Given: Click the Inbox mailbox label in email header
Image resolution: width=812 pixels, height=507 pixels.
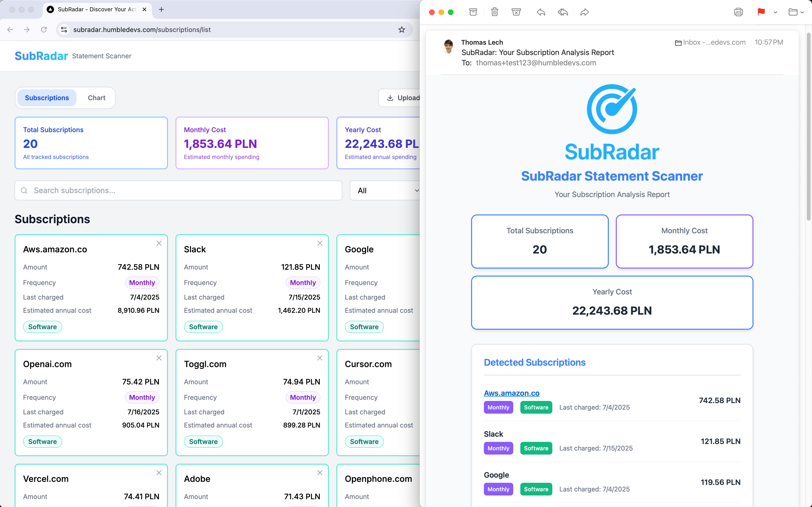Looking at the screenshot, I should pyautogui.click(x=710, y=42).
